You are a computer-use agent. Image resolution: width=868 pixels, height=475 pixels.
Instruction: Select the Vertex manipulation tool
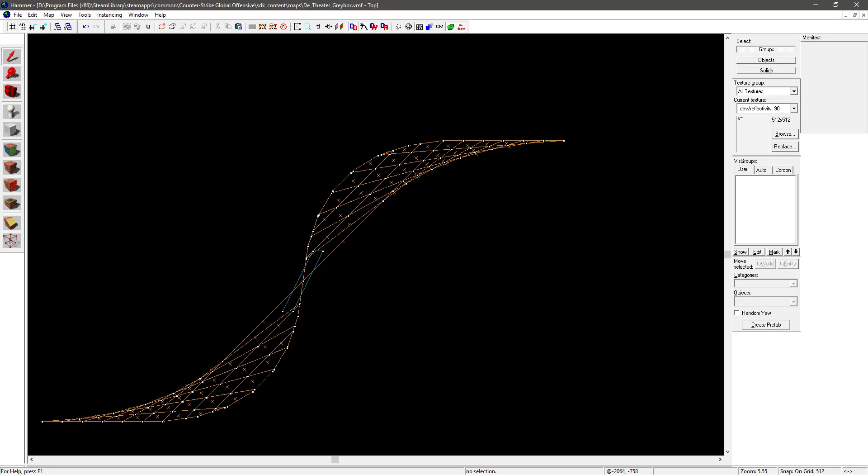(12, 241)
